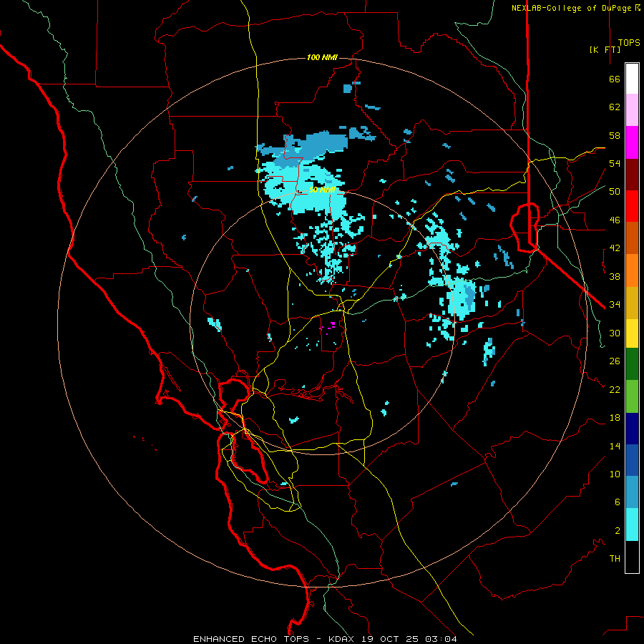644x644 pixels.
Task: Click the dark green legend swatch
Action: (x=632, y=364)
